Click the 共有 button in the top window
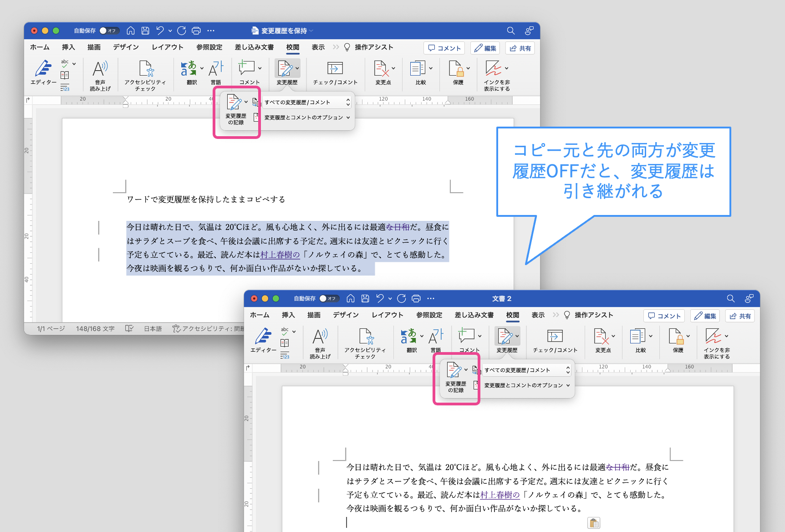 [520, 48]
